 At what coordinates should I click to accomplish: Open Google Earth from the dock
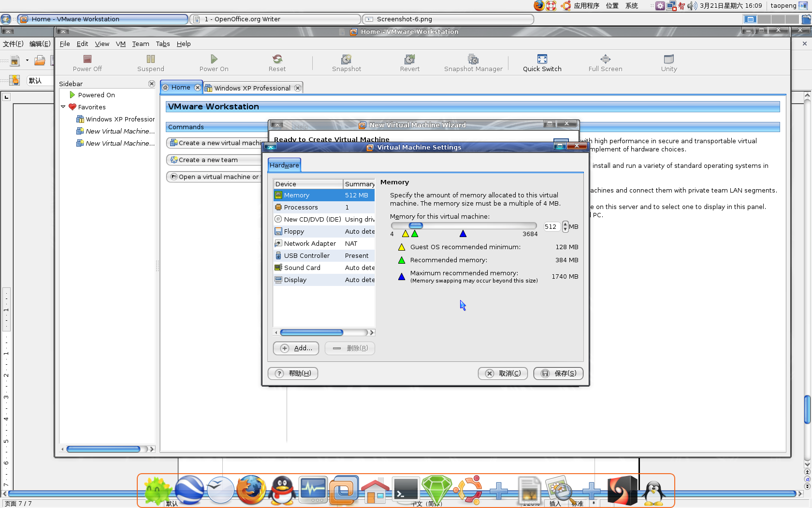(x=189, y=490)
